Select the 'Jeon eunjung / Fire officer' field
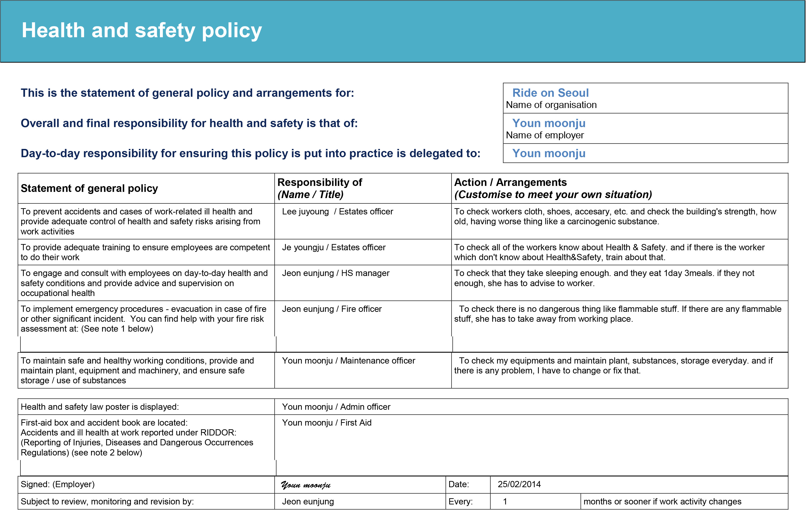The height and width of the screenshot is (532, 806). click(332, 309)
